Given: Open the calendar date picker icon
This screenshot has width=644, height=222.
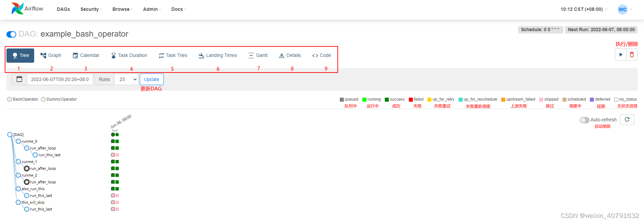Looking at the screenshot, I should click(x=19, y=79).
